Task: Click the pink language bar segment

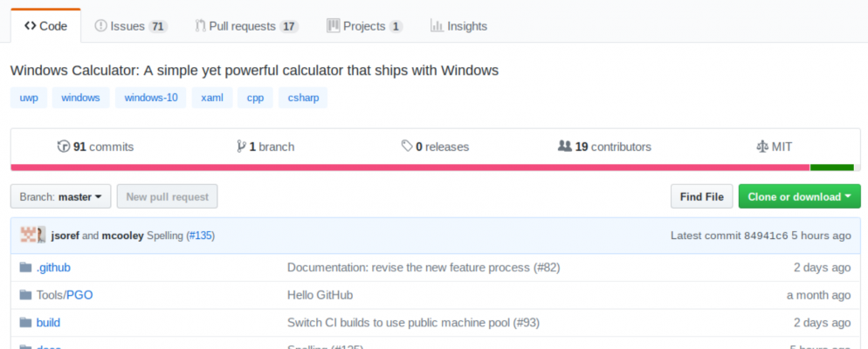Action: (x=410, y=168)
